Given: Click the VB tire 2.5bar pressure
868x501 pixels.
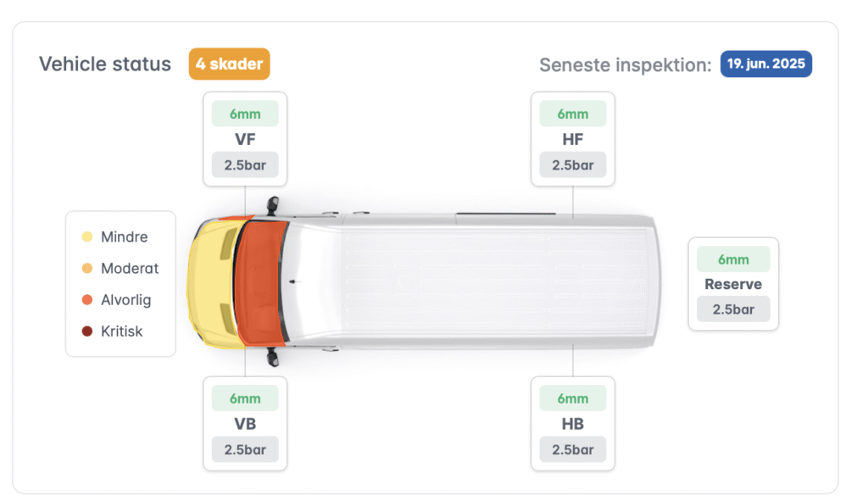Looking at the screenshot, I should click(x=245, y=450).
